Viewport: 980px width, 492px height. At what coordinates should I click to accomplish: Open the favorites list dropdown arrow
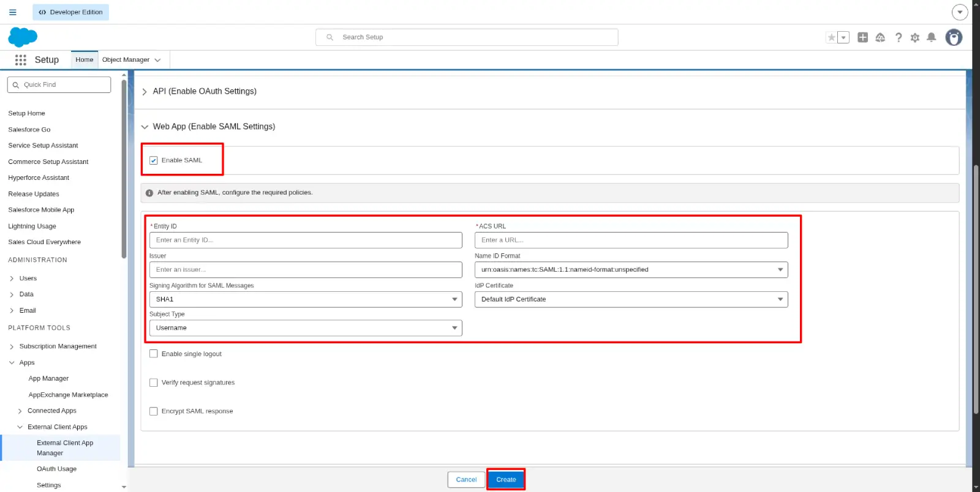(x=843, y=37)
